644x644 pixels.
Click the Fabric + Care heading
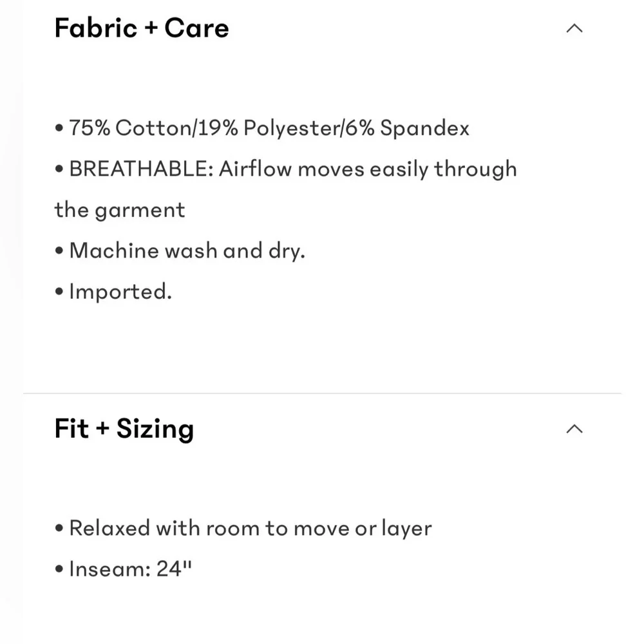coord(142,28)
